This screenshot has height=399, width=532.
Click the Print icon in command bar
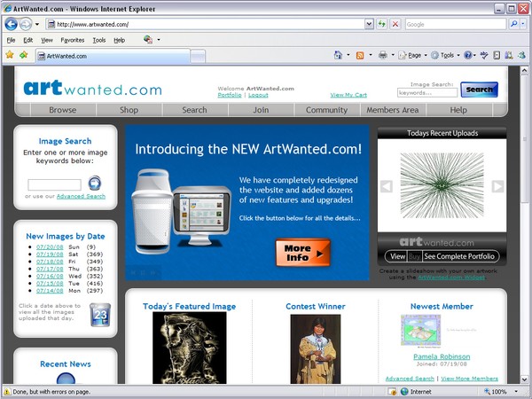[x=383, y=55]
